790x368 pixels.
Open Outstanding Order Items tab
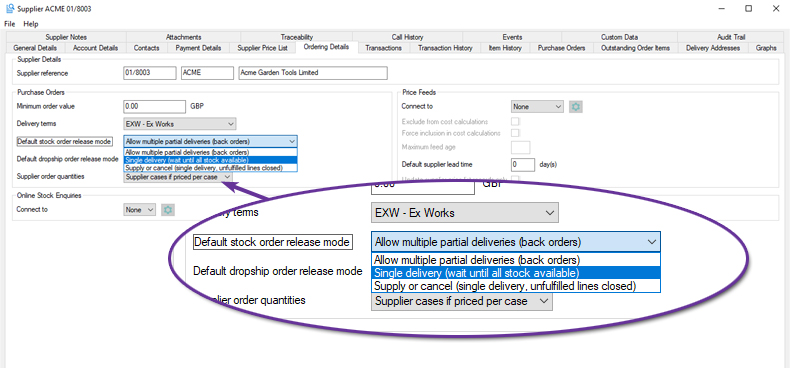coord(636,48)
